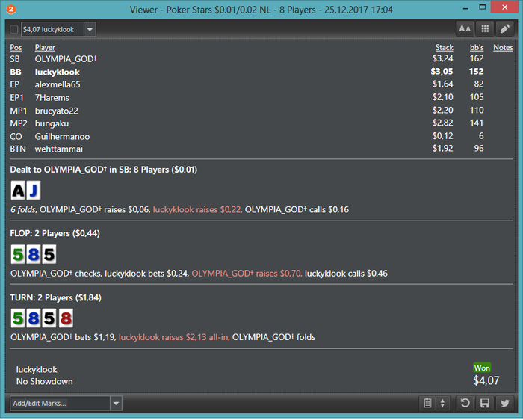Click the Twitter share icon

(x=504, y=403)
